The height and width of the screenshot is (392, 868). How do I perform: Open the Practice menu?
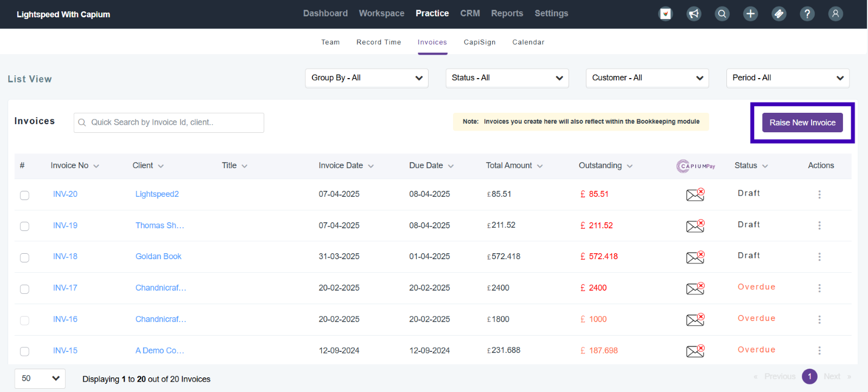432,13
